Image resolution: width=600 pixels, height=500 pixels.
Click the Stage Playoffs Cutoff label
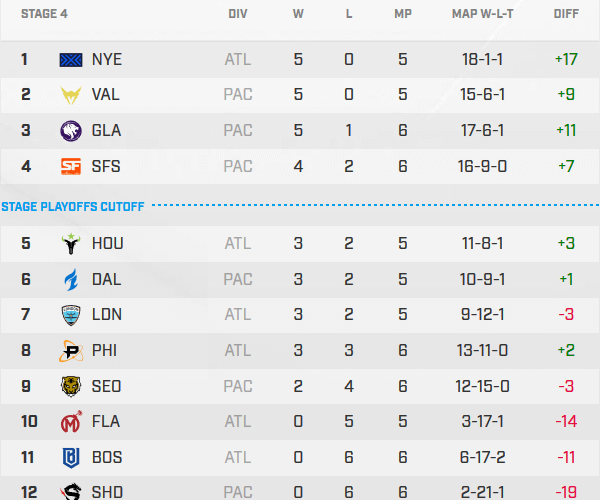point(73,207)
